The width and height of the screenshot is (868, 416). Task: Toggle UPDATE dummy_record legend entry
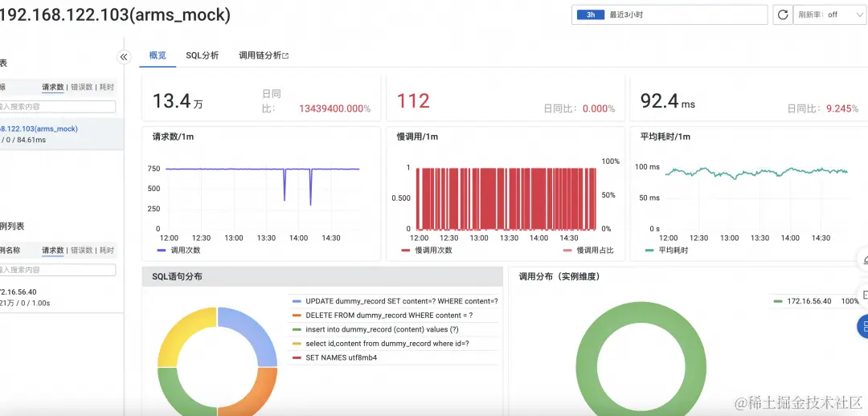tap(395, 301)
